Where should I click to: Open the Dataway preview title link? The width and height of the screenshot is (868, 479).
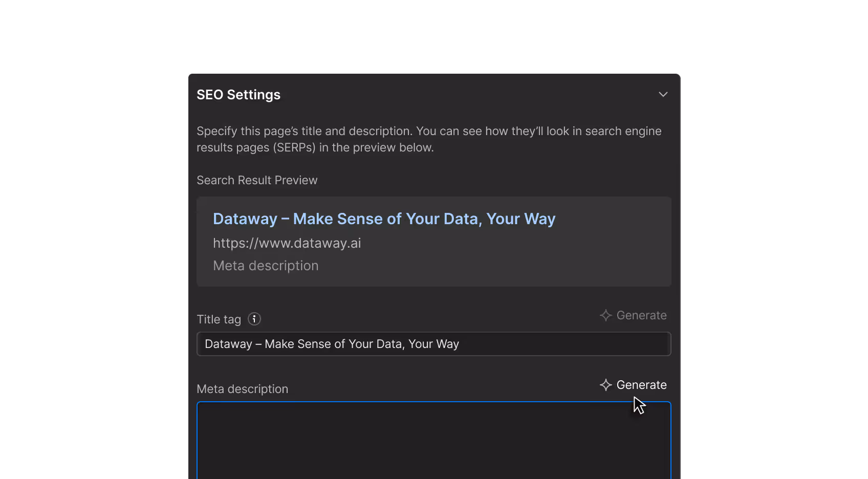(x=384, y=219)
